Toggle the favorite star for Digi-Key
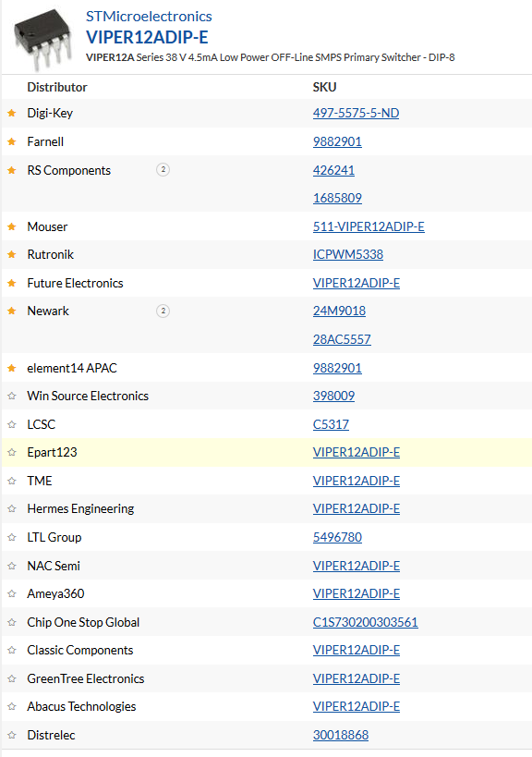 click(12, 113)
